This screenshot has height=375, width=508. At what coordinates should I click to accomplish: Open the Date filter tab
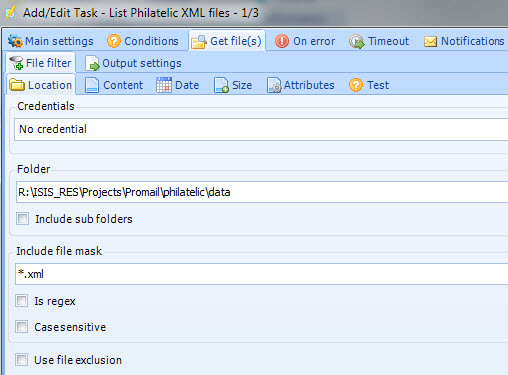(x=178, y=85)
